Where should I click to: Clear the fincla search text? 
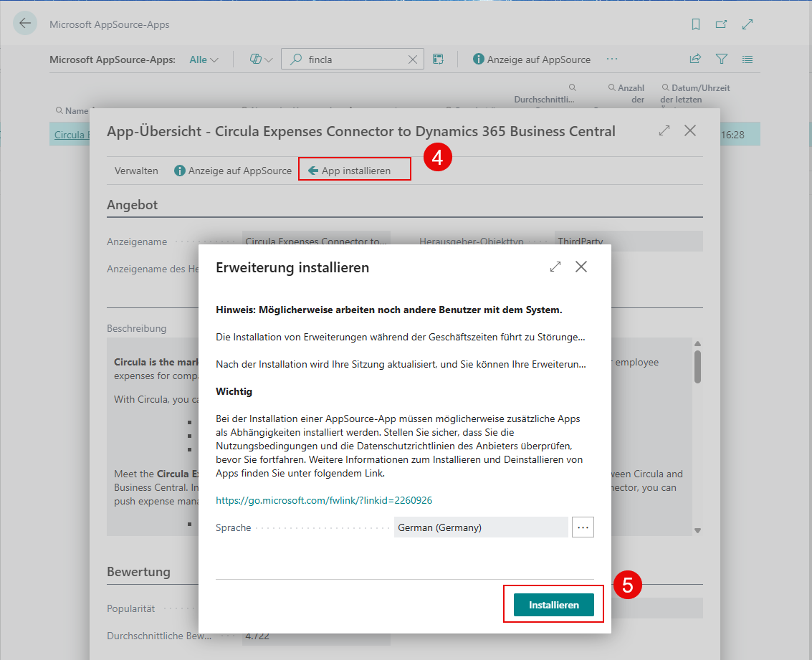[x=413, y=59]
